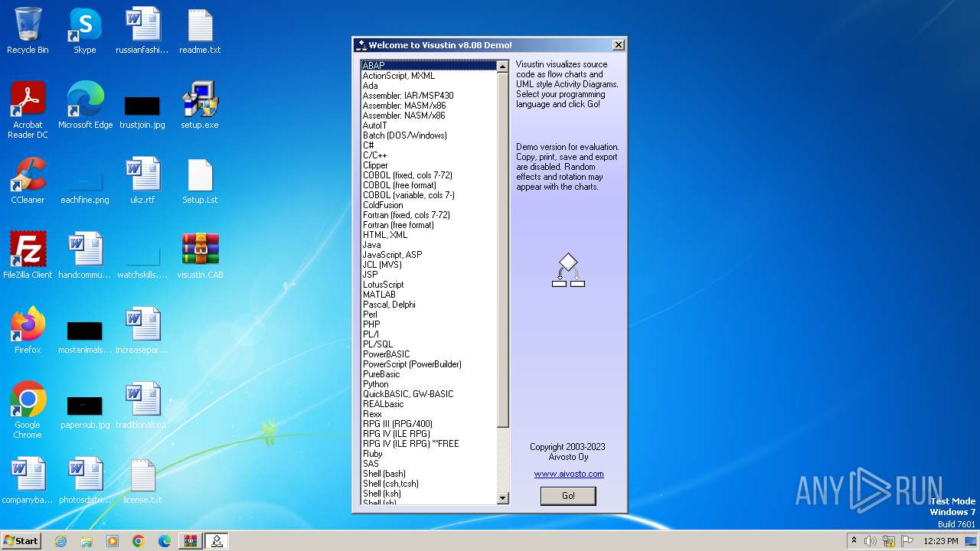The height and width of the screenshot is (551, 980).
Task: Select C# in the language list
Action: pyautogui.click(x=429, y=145)
